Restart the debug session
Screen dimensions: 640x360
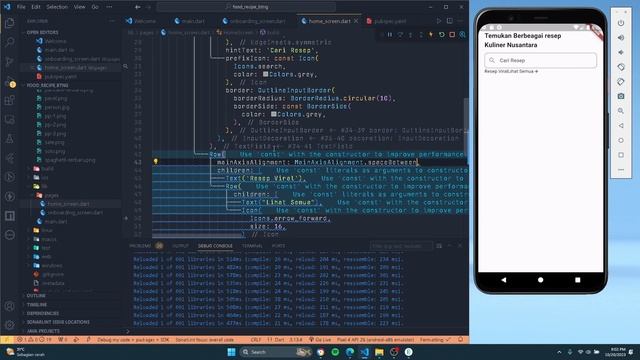click(x=442, y=35)
